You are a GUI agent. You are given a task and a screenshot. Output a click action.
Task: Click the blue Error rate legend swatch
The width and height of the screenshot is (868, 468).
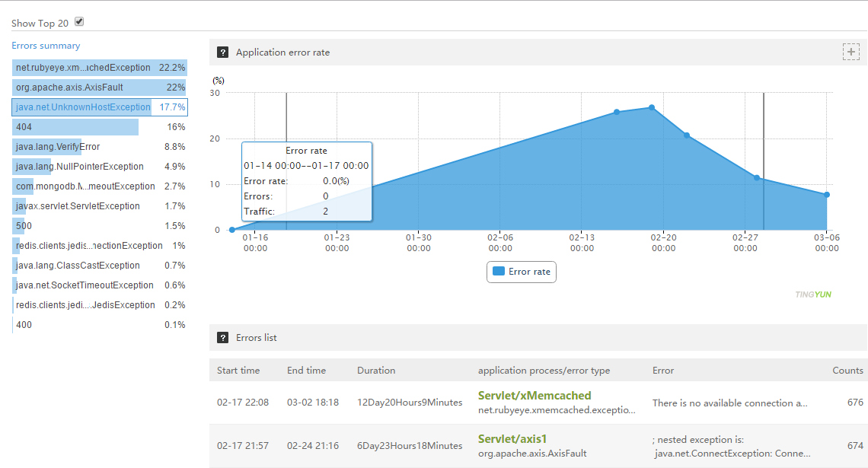(499, 272)
